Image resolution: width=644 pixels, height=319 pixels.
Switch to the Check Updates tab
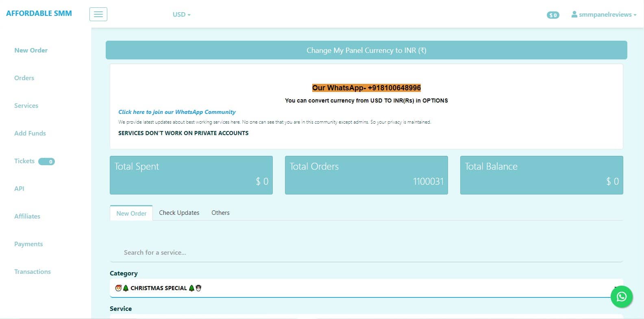click(x=179, y=213)
